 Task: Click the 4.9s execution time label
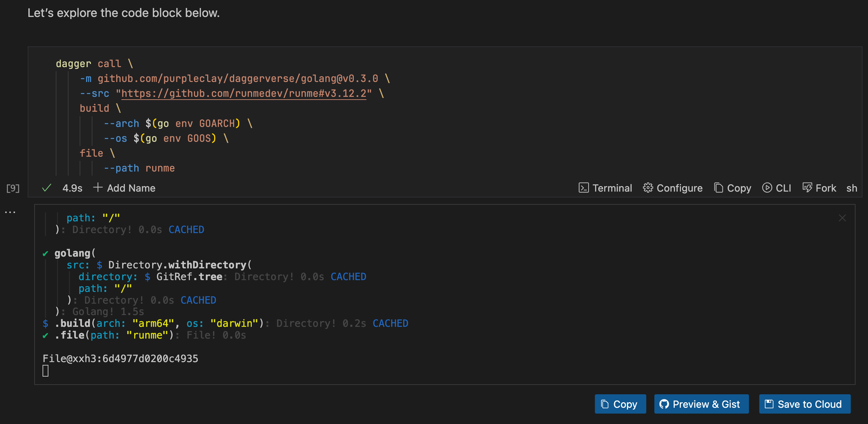pyautogui.click(x=72, y=188)
